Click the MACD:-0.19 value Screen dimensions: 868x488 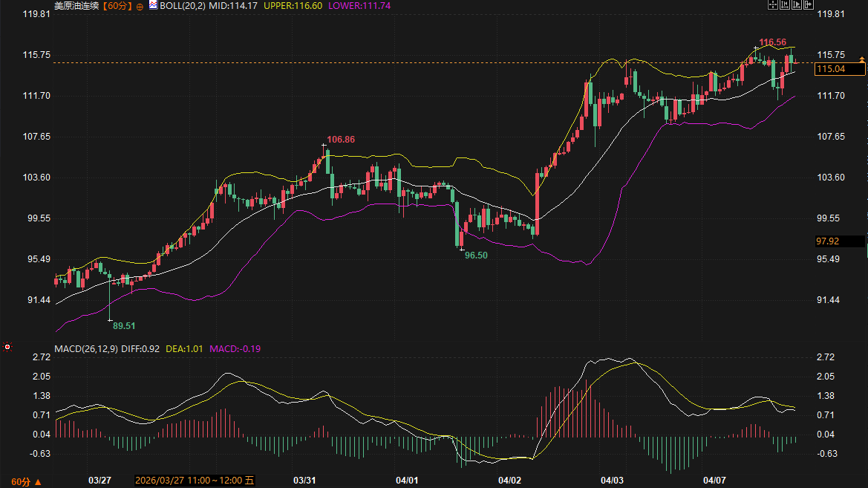pyautogui.click(x=235, y=349)
